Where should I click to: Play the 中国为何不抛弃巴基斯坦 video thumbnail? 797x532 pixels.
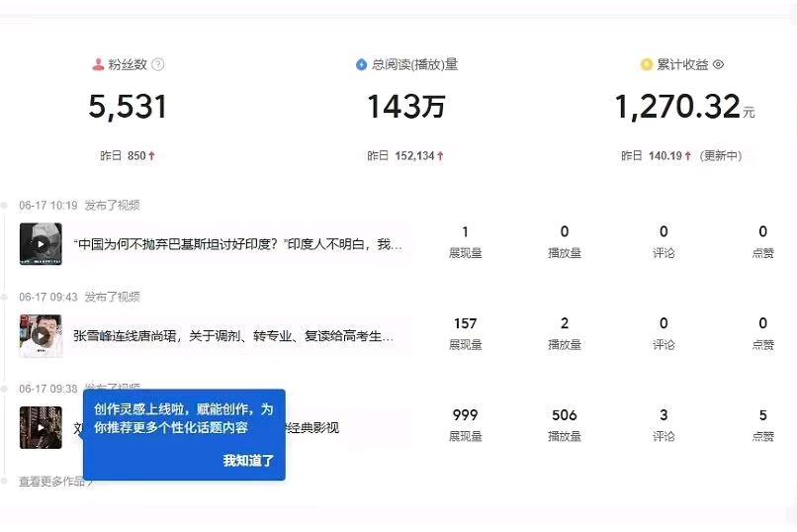[x=41, y=244]
